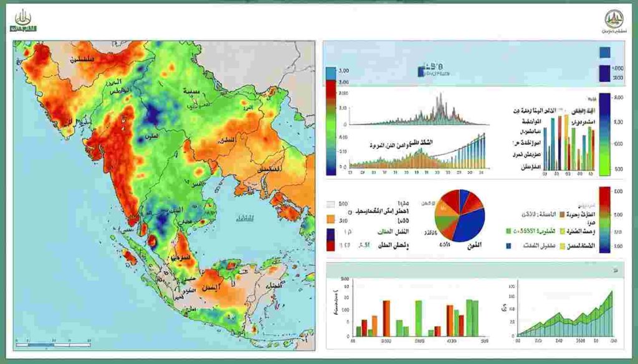The width and height of the screenshot is (638, 364).
Task: Toggle the red legend square left of pie
Action: (x=331, y=245)
